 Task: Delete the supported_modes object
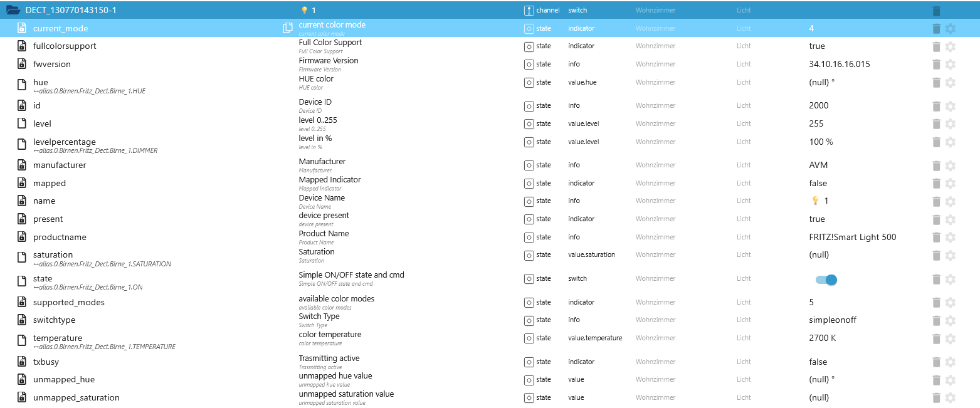[936, 303]
